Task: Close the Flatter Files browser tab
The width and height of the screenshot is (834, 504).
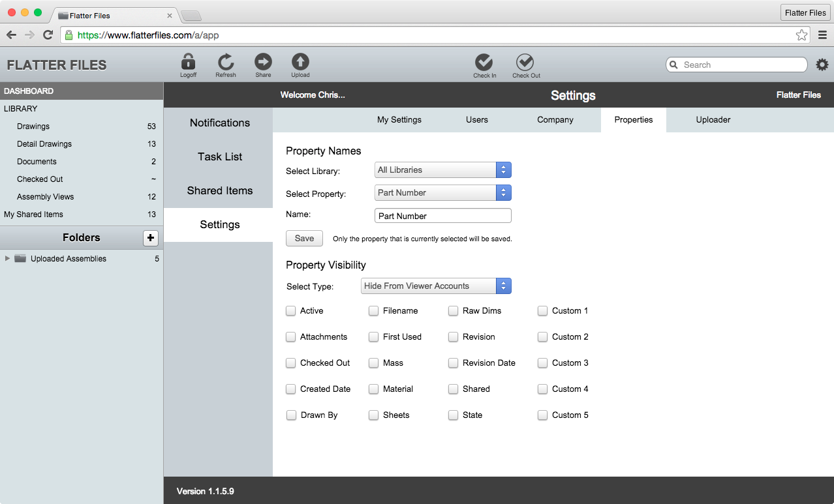Action: coord(170,15)
